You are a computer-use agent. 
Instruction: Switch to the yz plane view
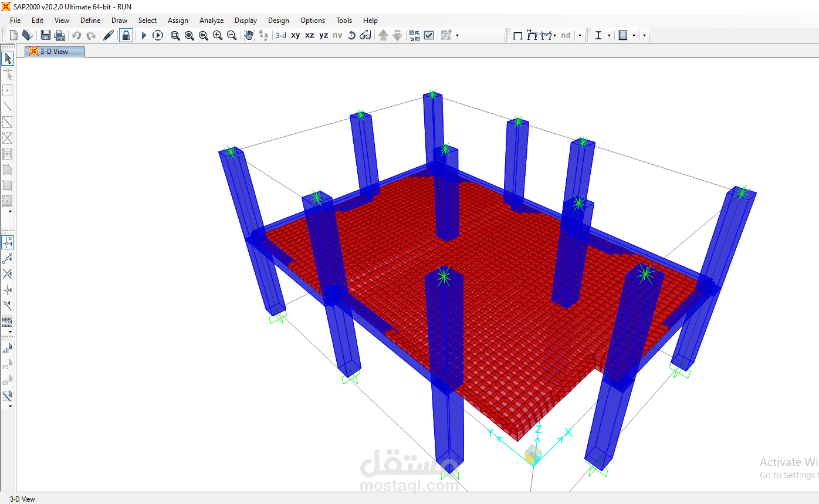324,35
